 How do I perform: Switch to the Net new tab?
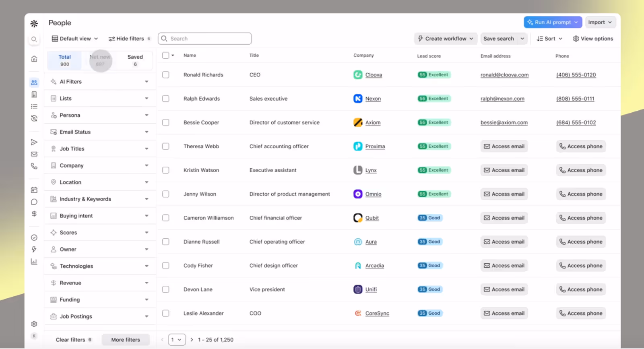pyautogui.click(x=100, y=60)
